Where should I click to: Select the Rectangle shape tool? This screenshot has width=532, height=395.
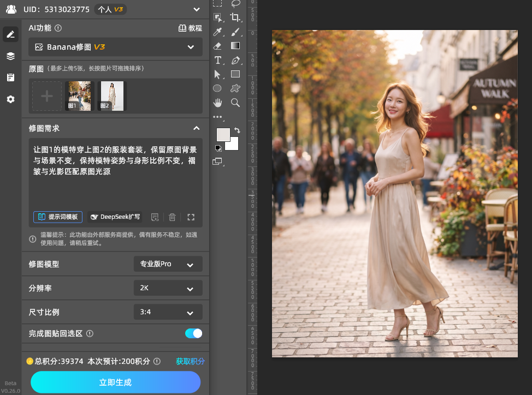235,74
